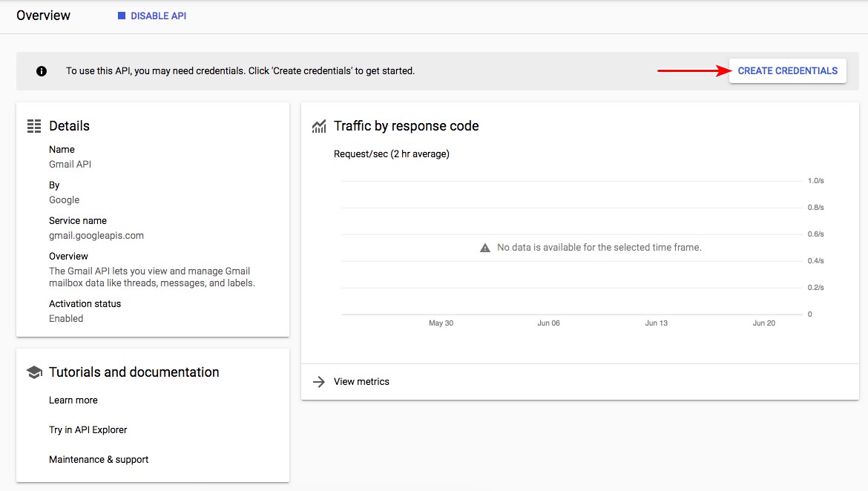Image resolution: width=868 pixels, height=491 pixels.
Task: Click the info icon in the credentials banner
Action: [41, 71]
